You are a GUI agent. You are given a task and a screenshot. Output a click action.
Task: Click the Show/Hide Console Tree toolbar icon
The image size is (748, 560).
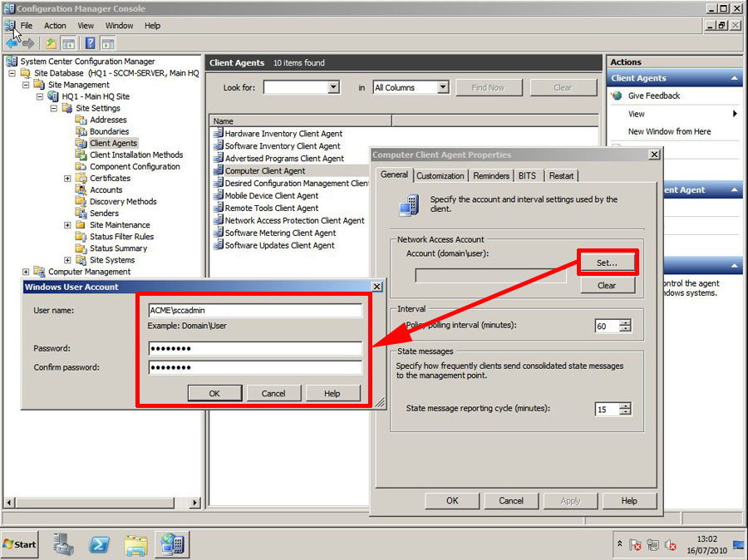point(69,44)
